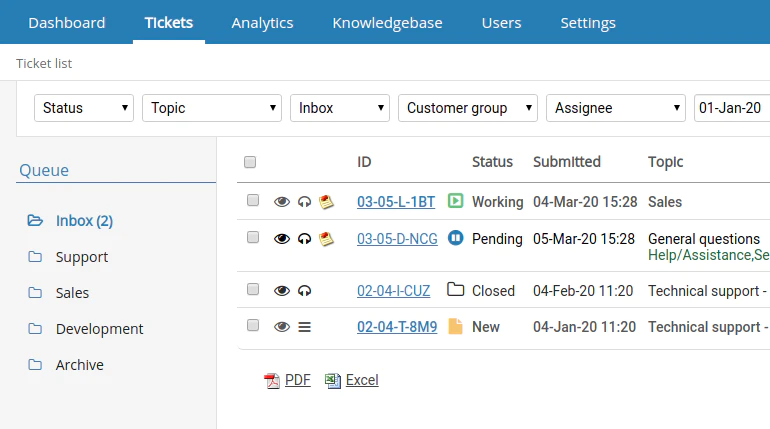Click headset icon in 03-05-L-1BT row
This screenshot has height=429, width=770.
point(304,202)
